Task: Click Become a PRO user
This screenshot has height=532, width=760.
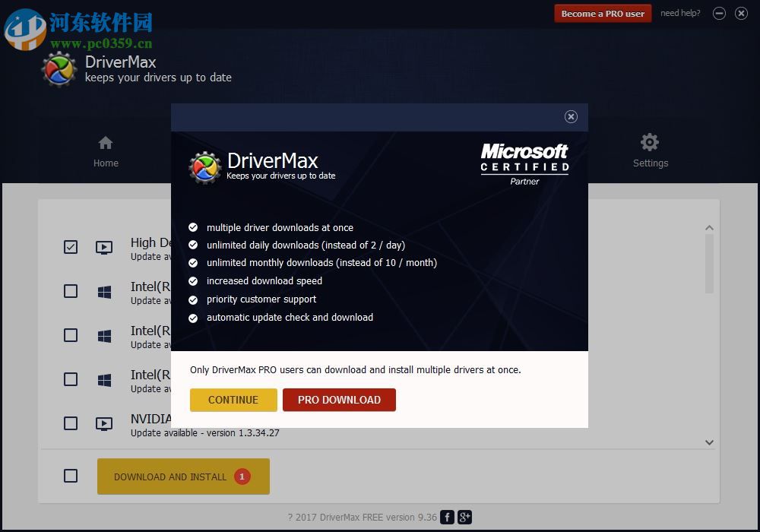Action: [x=603, y=13]
